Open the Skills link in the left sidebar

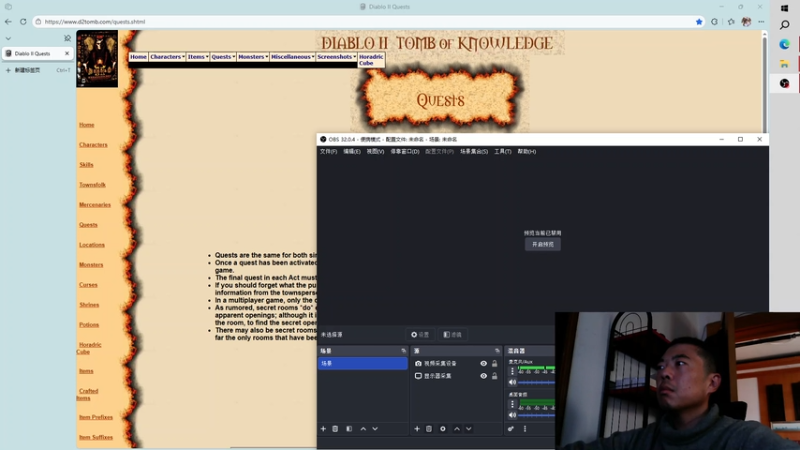(x=86, y=165)
